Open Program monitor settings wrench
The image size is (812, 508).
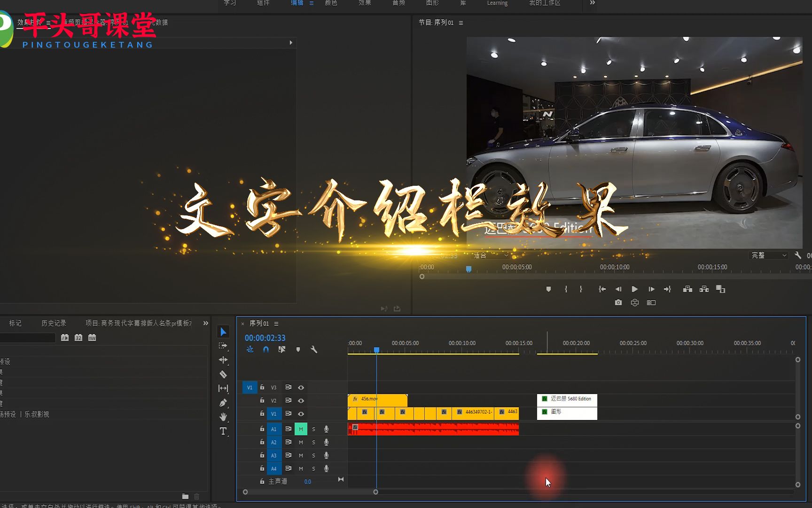click(798, 255)
